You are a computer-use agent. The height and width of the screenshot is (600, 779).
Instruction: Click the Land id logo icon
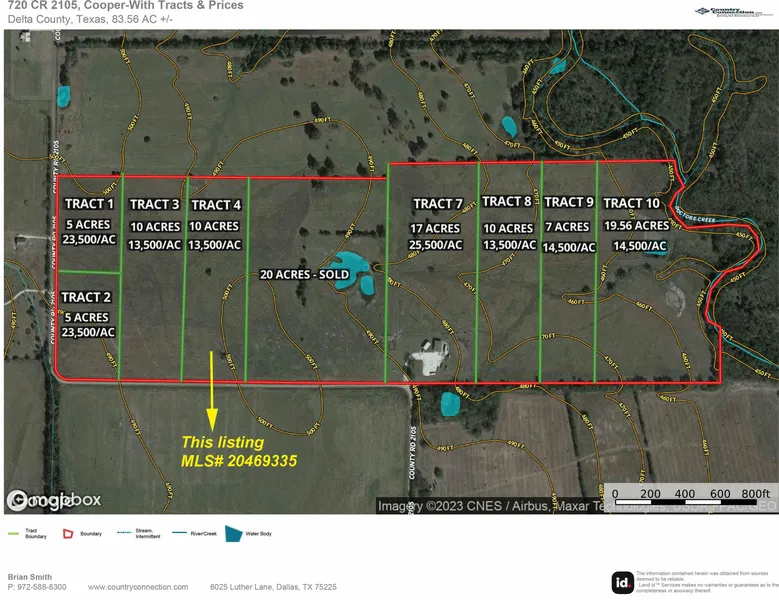(x=620, y=581)
